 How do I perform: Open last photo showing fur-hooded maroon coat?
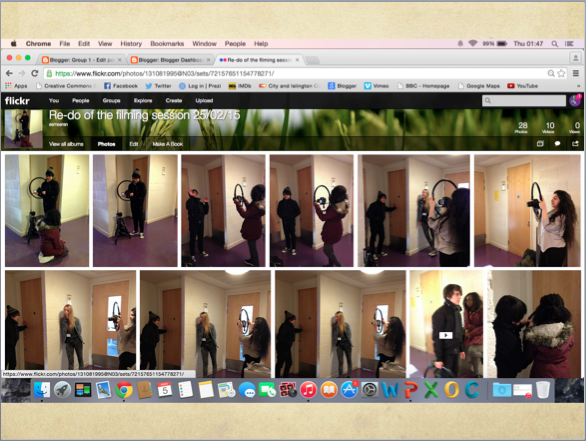[x=534, y=324]
